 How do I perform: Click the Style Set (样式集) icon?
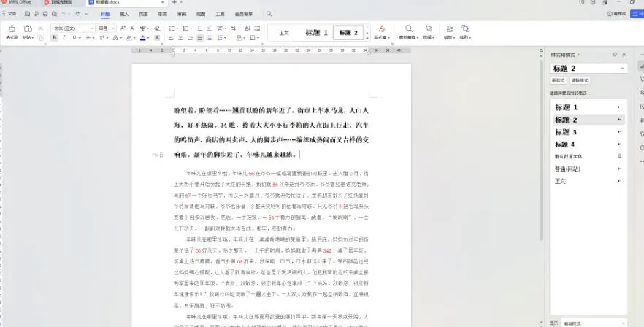pos(382,28)
